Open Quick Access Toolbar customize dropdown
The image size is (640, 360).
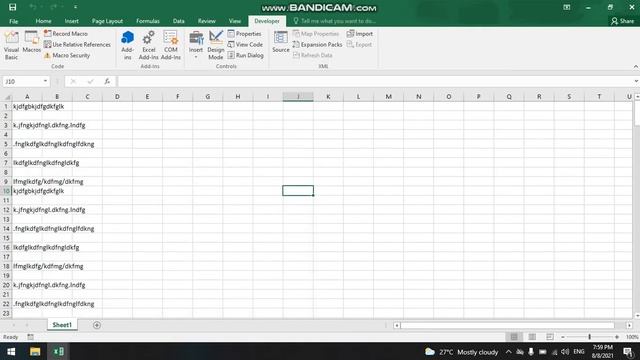point(76,7)
